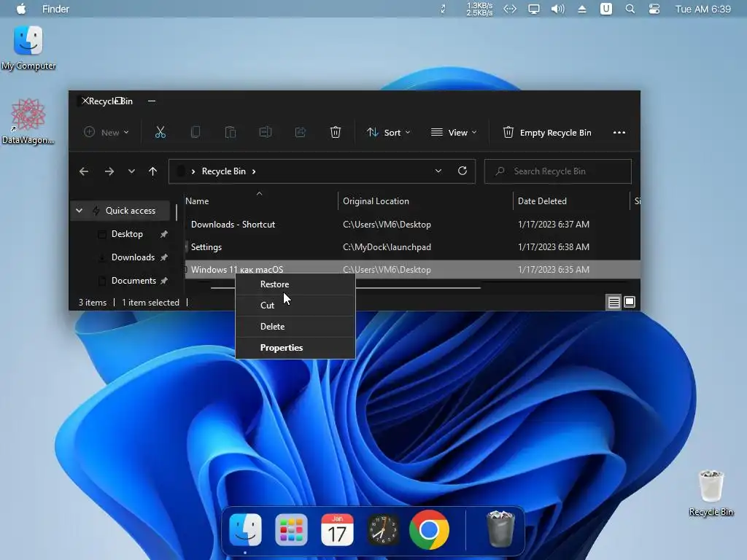Switch to details view icon in status bar
Viewport: 747px width, 560px height.
coord(614,303)
